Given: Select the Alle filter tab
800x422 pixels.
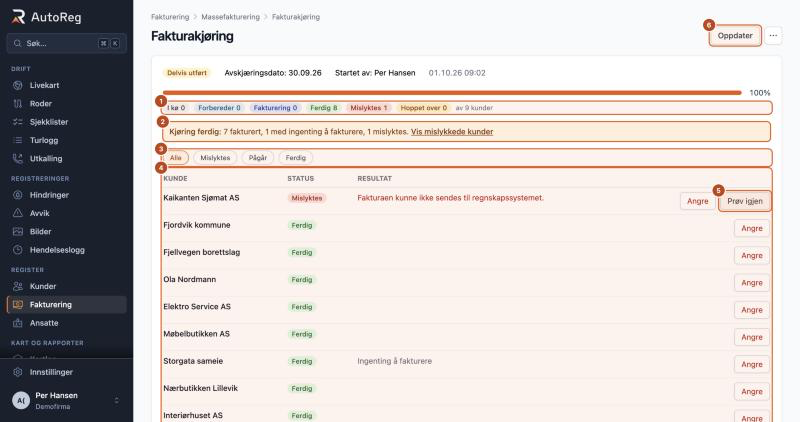Looking at the screenshot, I should 176,158.
